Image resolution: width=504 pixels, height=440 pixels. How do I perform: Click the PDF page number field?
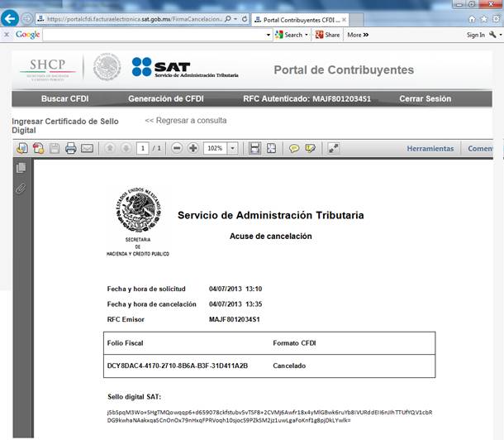pos(143,148)
